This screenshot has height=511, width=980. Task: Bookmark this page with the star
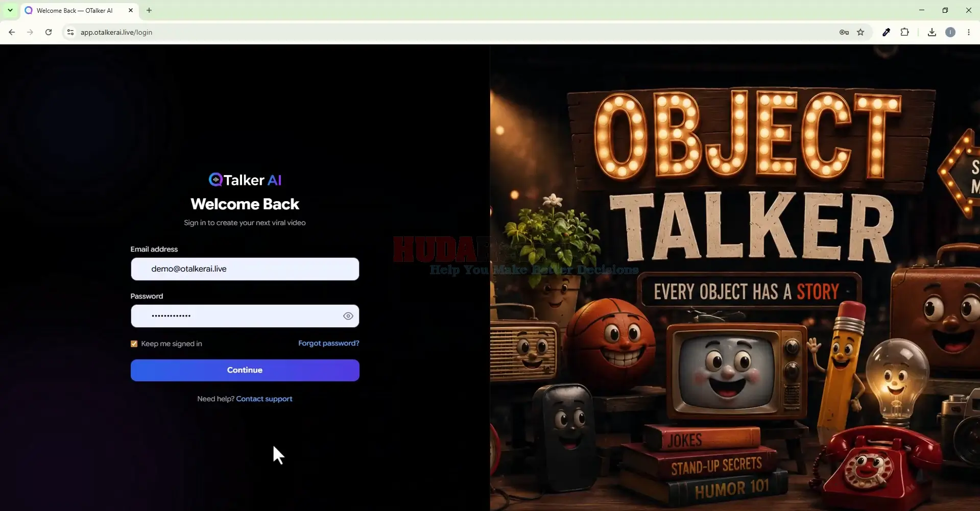(861, 32)
